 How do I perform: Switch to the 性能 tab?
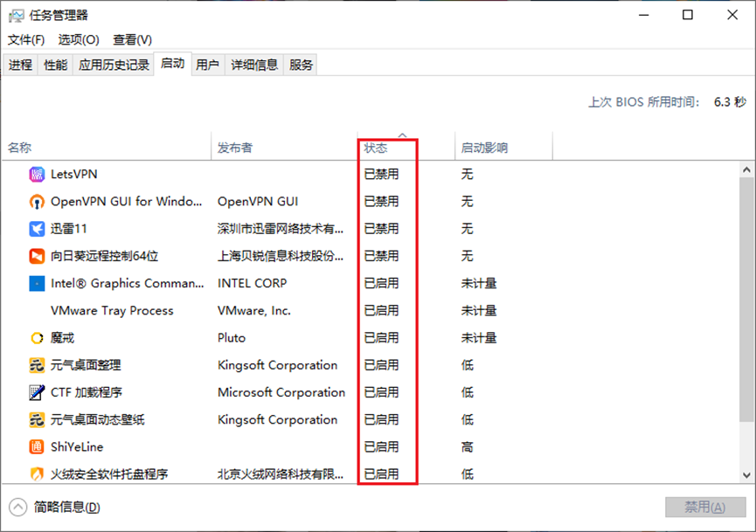click(55, 65)
